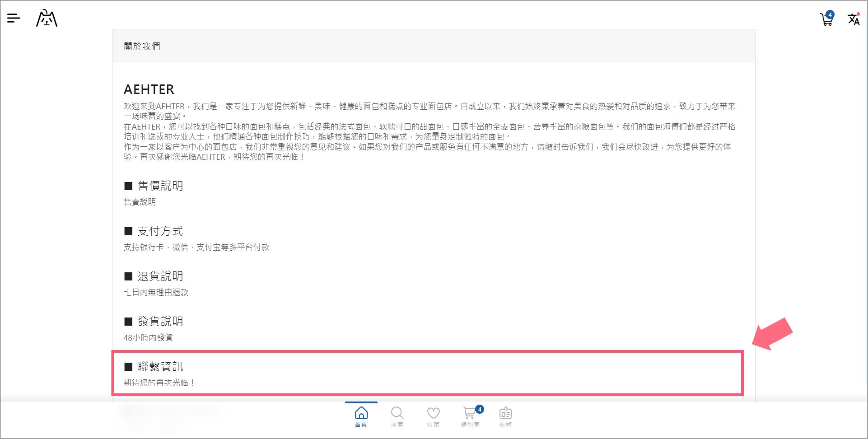The image size is (868, 439).
Task: Open 購物車 cart in the bottom navigation
Action: [470, 416]
